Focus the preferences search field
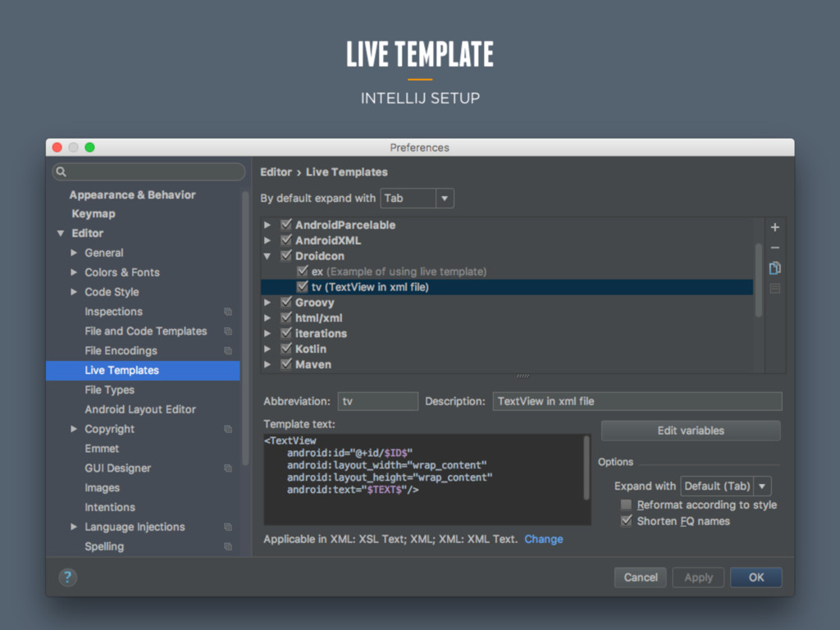Viewport: 840px width, 630px height. [x=149, y=171]
